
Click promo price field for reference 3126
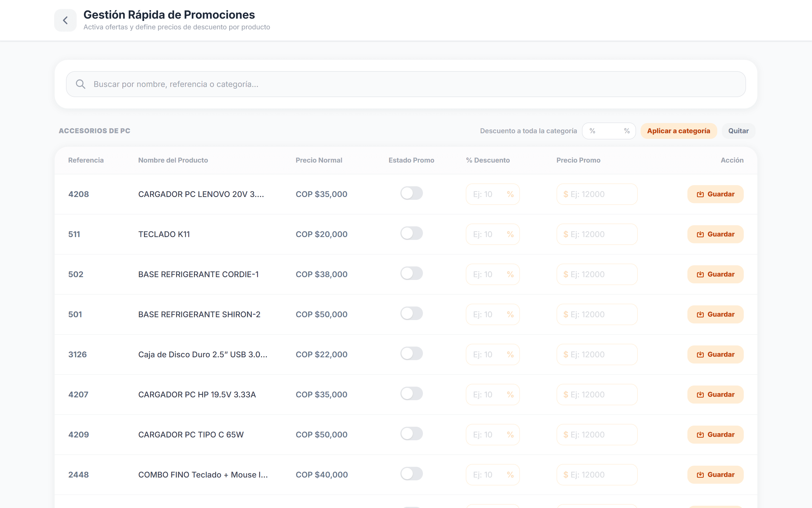click(x=597, y=354)
